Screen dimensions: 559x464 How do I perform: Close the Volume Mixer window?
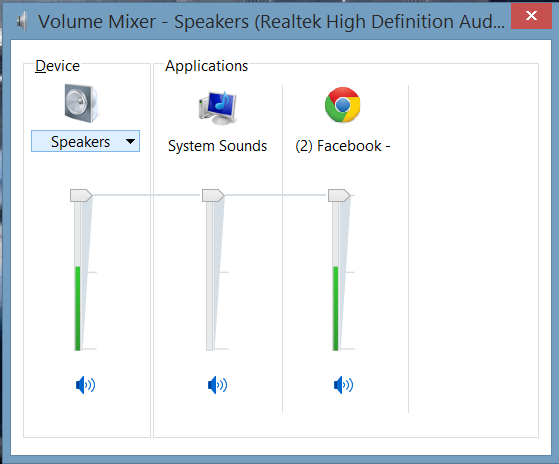pyautogui.click(x=531, y=16)
